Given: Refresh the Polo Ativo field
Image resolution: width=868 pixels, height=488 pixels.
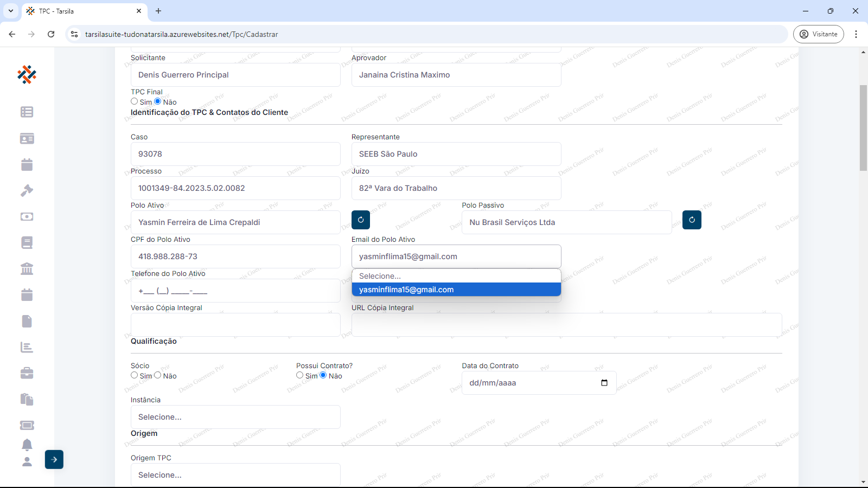Looking at the screenshot, I should coord(361,220).
